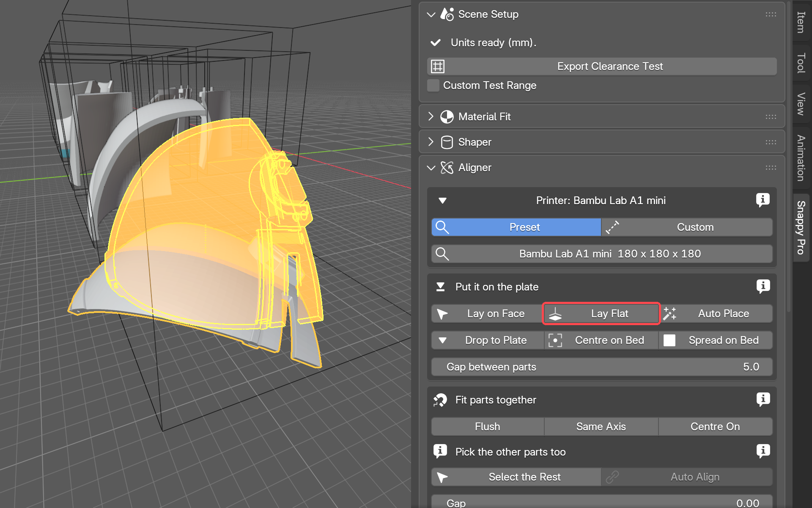Click the Put it on the plate info icon

(x=763, y=287)
